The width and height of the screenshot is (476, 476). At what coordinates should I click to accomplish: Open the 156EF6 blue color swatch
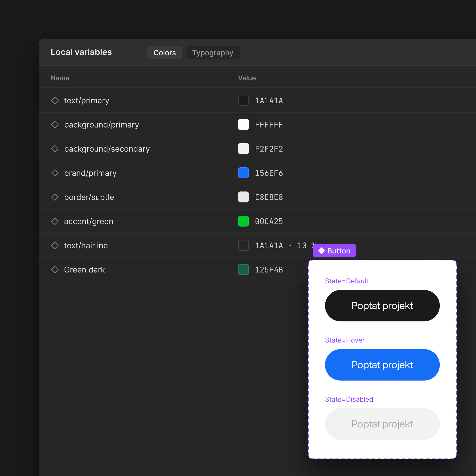pos(243,173)
